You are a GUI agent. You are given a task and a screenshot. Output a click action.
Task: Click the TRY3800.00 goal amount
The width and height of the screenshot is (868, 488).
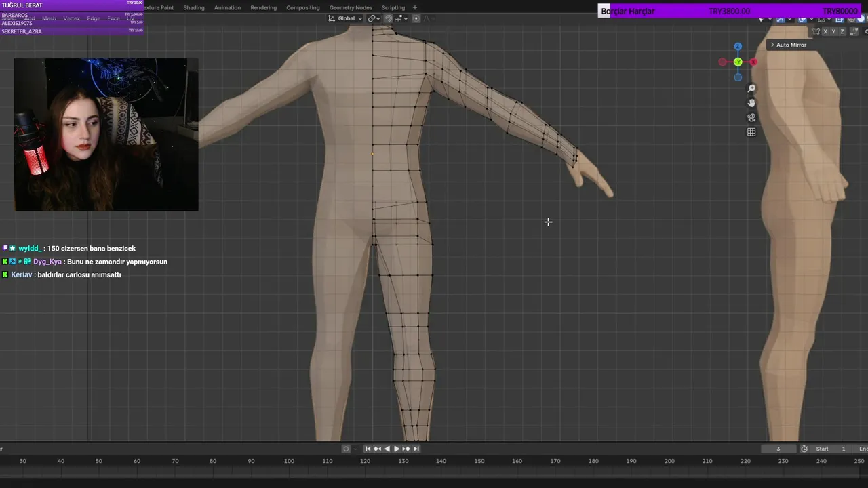click(729, 12)
